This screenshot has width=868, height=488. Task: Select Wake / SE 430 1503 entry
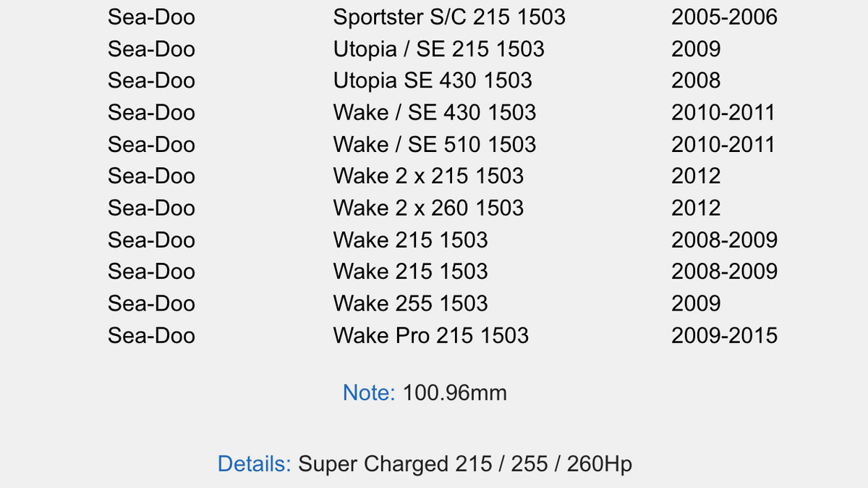(435, 113)
